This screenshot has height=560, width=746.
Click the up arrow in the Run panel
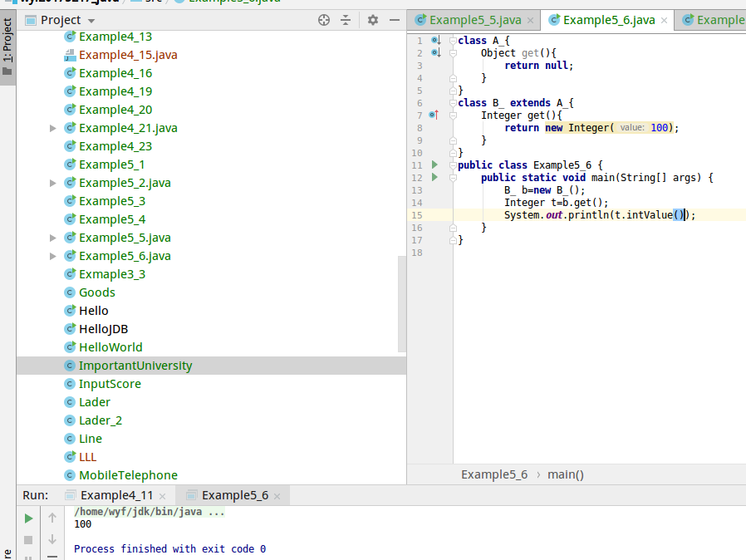pyautogui.click(x=52, y=518)
